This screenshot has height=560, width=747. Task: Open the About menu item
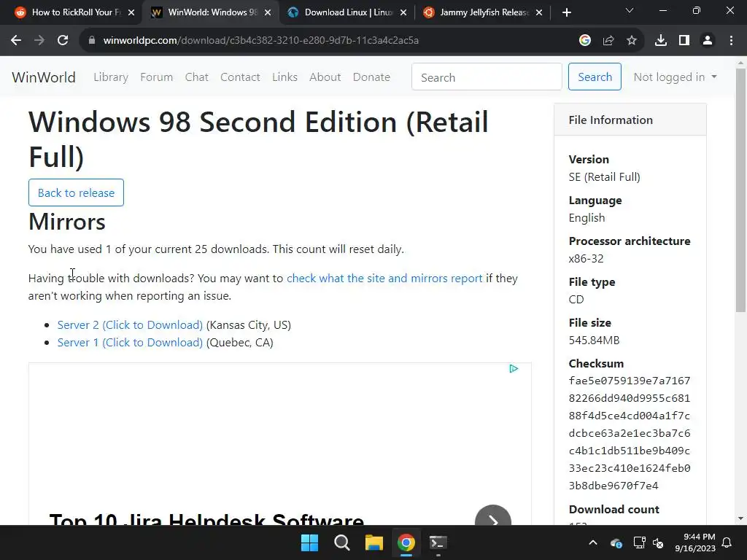coord(325,77)
